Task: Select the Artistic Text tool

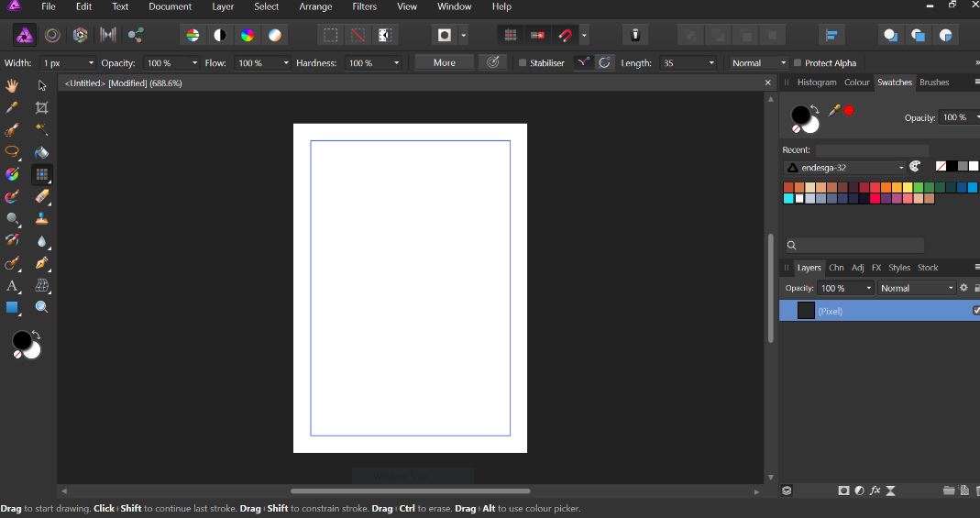Action: click(x=12, y=285)
